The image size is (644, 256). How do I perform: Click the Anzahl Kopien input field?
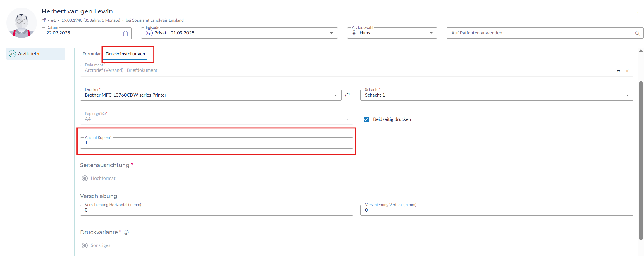[x=216, y=143]
